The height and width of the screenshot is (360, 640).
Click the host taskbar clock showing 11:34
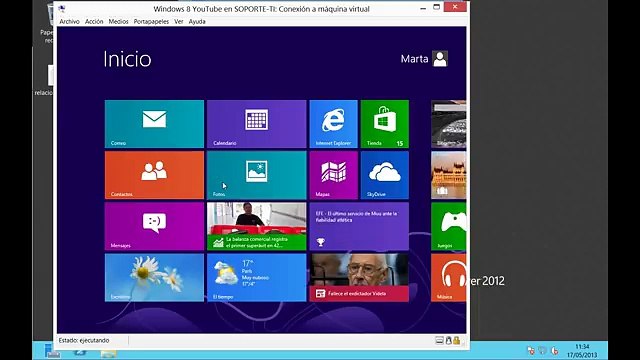tap(582, 351)
